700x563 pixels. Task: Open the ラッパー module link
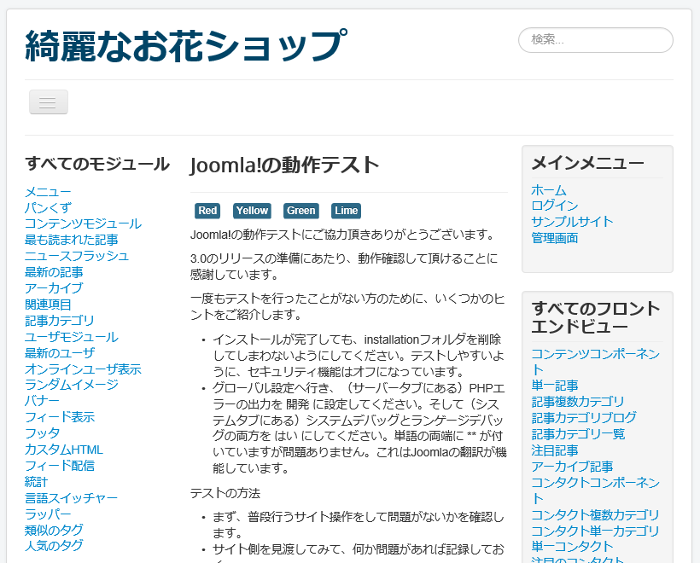pos(48,514)
